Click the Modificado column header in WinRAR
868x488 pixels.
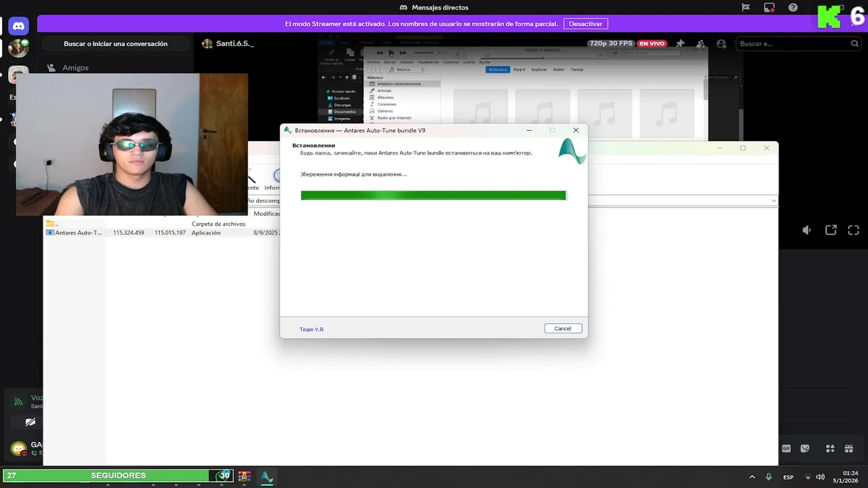[x=267, y=213]
